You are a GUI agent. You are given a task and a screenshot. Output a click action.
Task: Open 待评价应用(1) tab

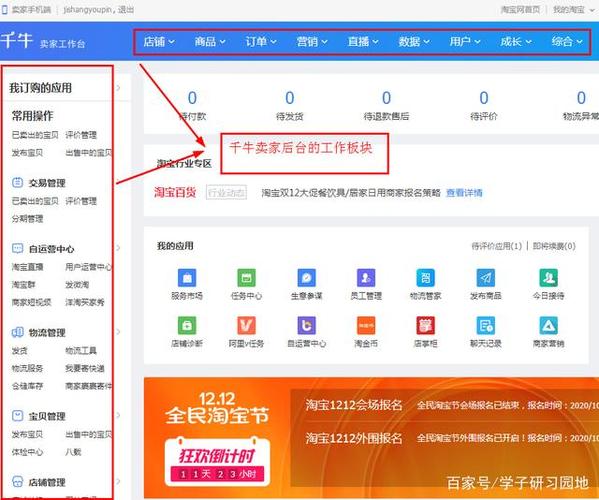497,246
